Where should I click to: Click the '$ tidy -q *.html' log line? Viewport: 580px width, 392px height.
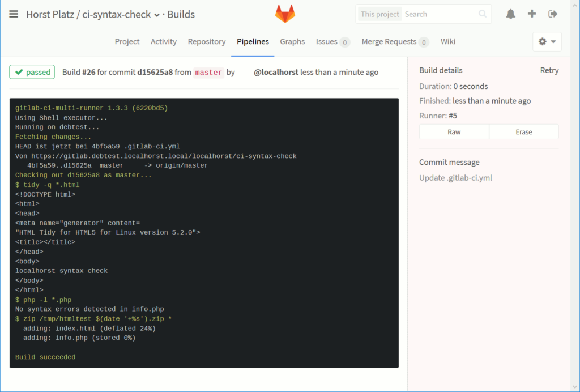[x=48, y=185]
